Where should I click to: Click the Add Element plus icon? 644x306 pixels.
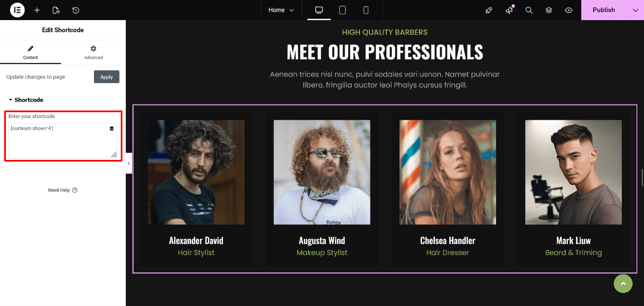37,10
